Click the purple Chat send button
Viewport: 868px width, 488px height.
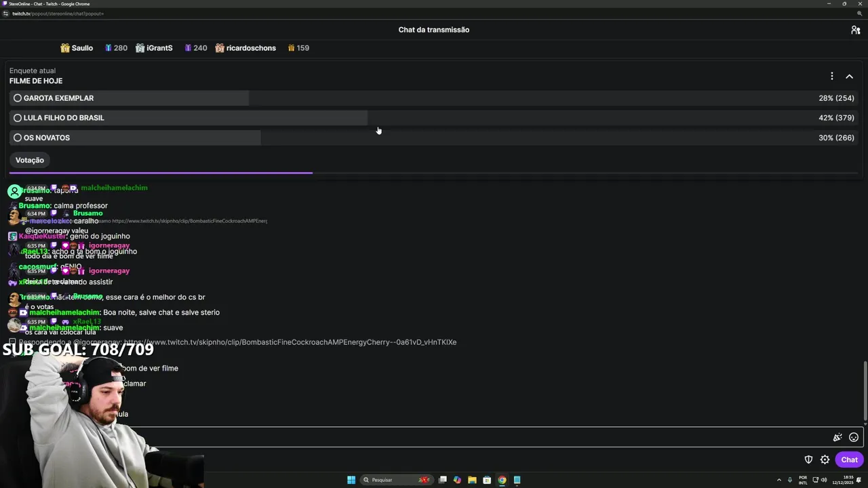pos(849,460)
